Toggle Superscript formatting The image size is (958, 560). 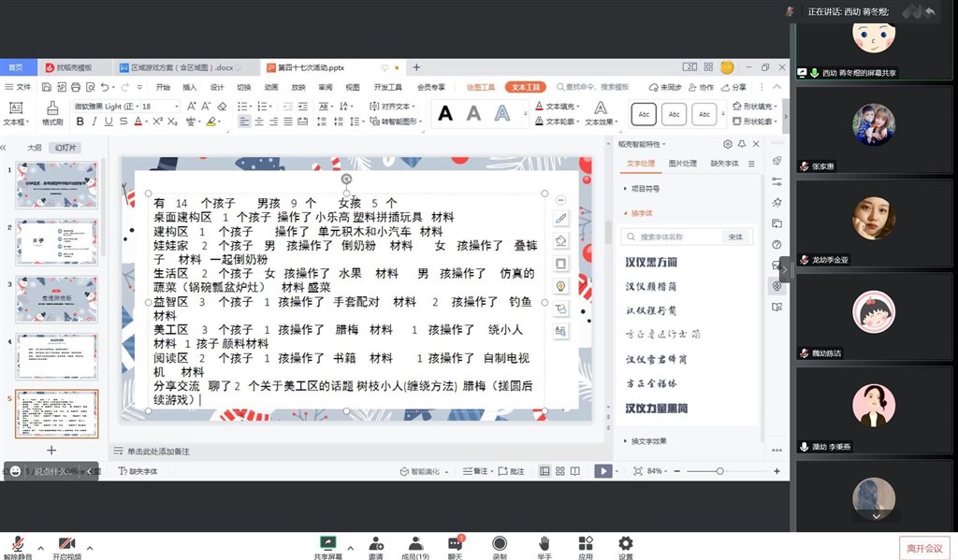(157, 122)
